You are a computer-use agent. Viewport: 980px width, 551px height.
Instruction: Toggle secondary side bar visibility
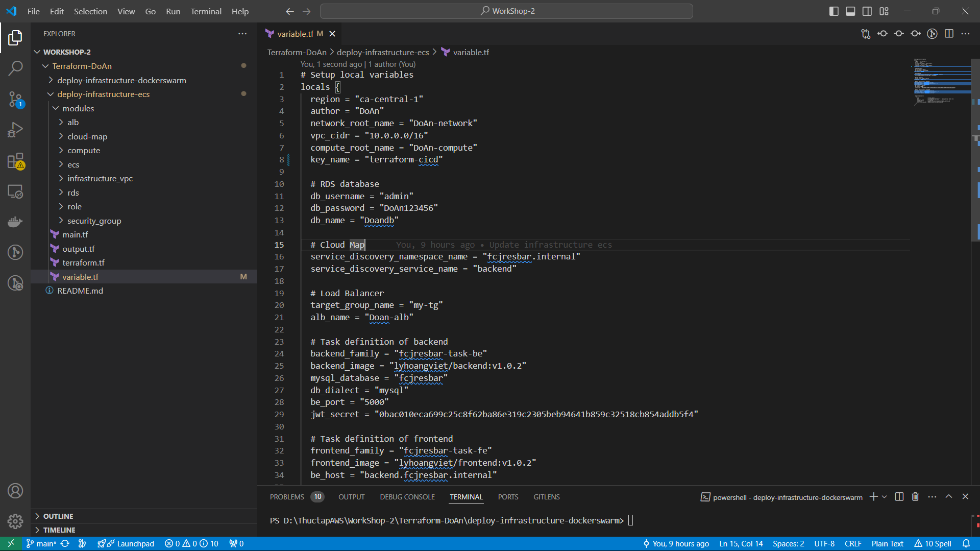[x=867, y=11]
